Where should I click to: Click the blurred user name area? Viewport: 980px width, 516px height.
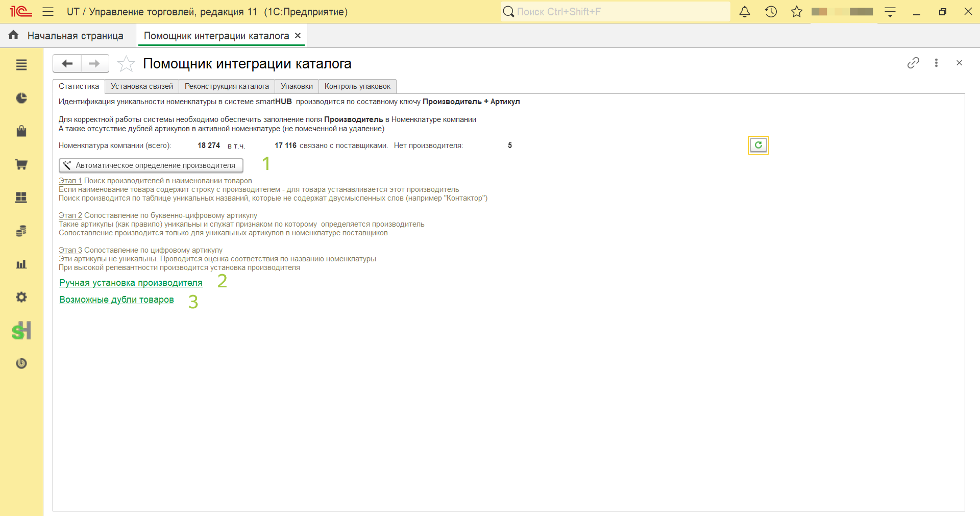[842, 12]
